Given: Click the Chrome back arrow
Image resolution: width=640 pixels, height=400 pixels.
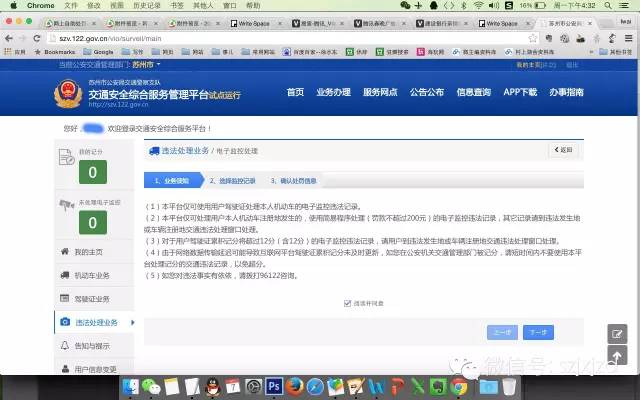Looking at the screenshot, I should [x=9, y=38].
